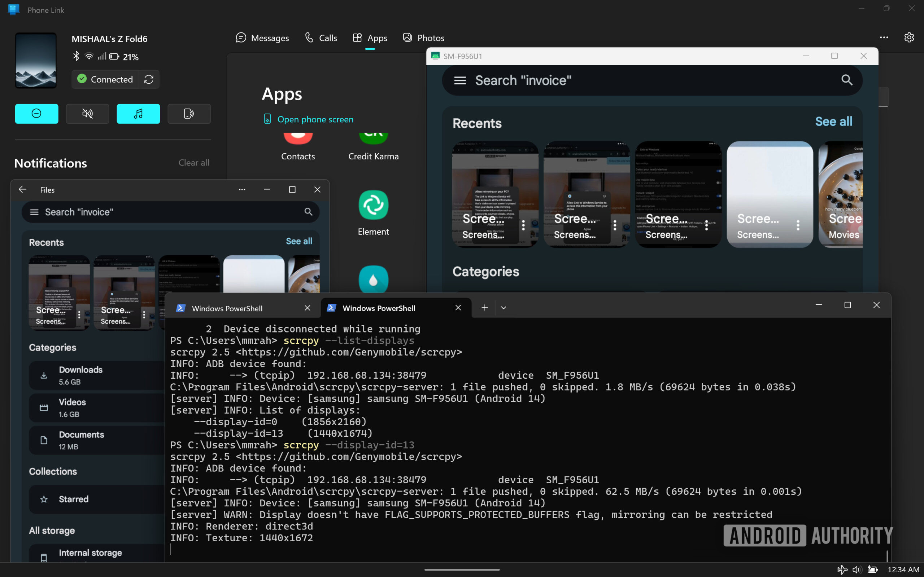
Task: Click the Do Not Disturb moon icon
Action: click(x=36, y=113)
